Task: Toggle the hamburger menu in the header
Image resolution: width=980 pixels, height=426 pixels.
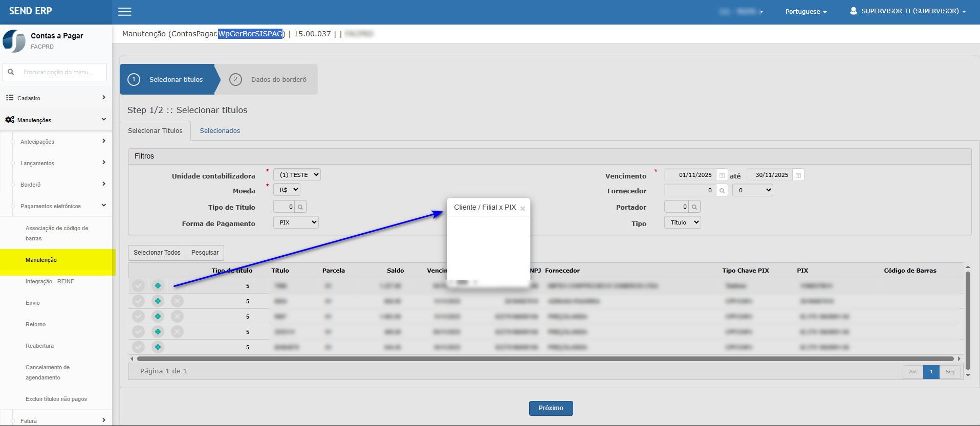Action: pos(125,12)
